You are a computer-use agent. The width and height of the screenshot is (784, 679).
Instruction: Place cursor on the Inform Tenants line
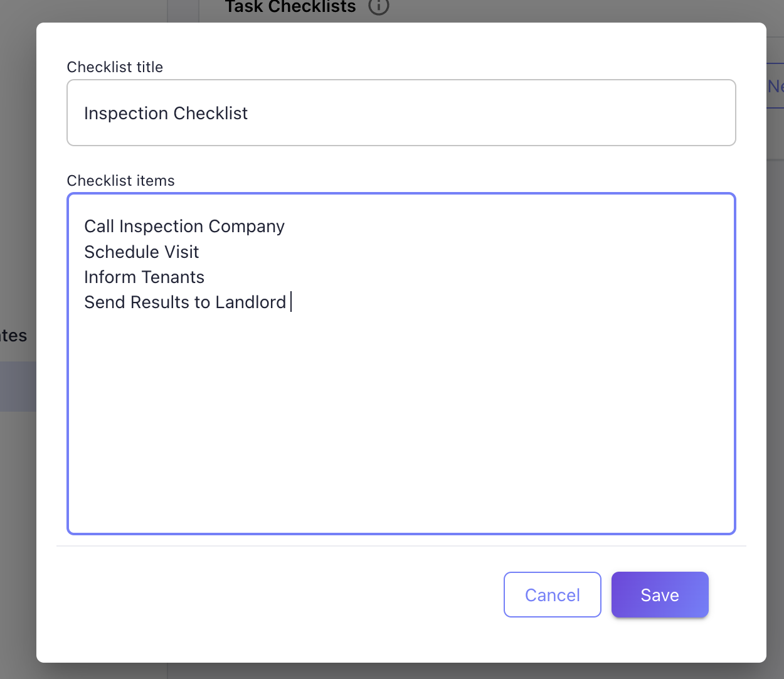[144, 277]
